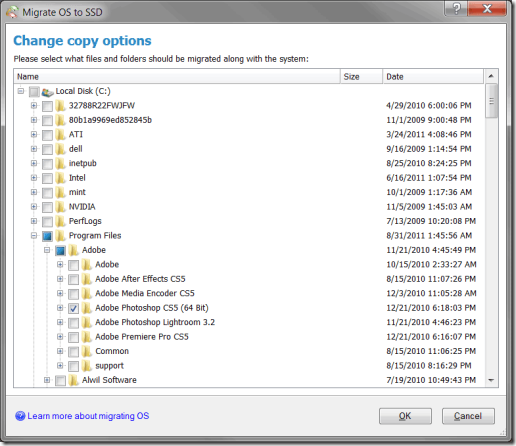Expand Adobe After Effects CS5 node

[60, 279]
